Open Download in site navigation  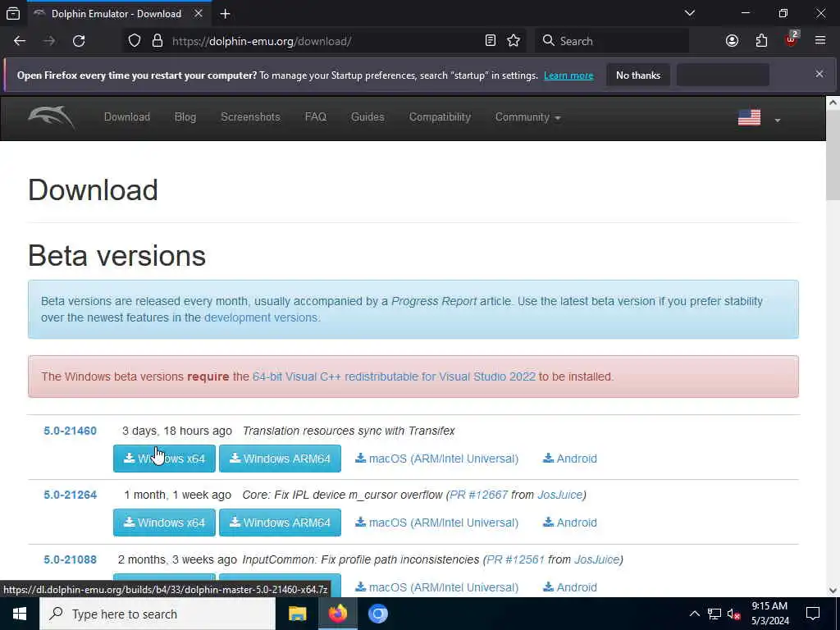click(x=127, y=116)
